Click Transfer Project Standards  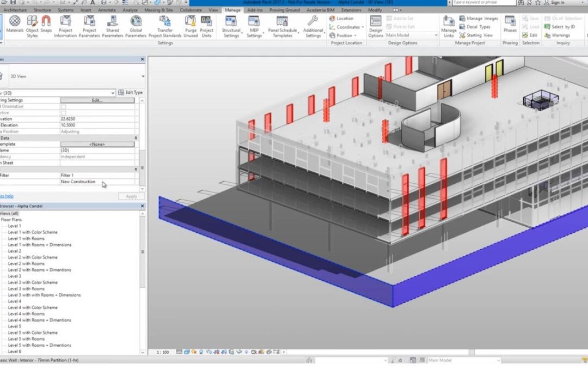[165, 26]
